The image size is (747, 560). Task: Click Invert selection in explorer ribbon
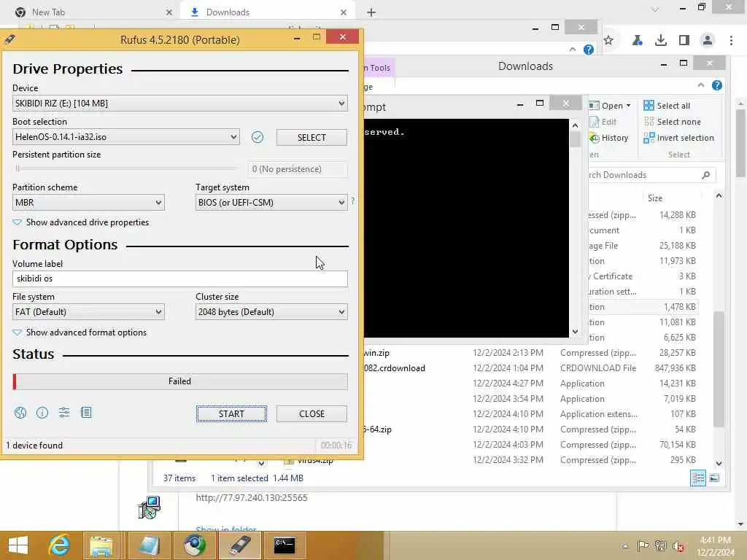678,138
